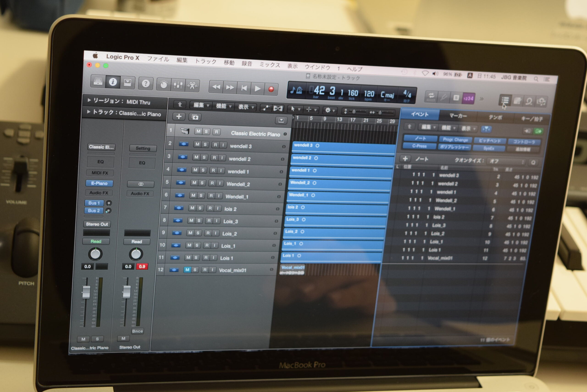This screenshot has height=392, width=587.
Task: Open tracks area Functions dropdown menu
Action: coord(223,106)
